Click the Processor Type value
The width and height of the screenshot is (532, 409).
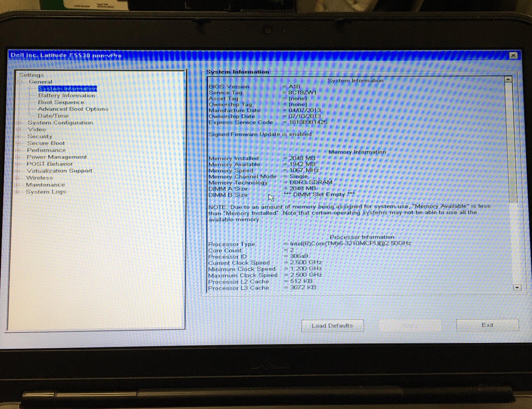click(351, 243)
